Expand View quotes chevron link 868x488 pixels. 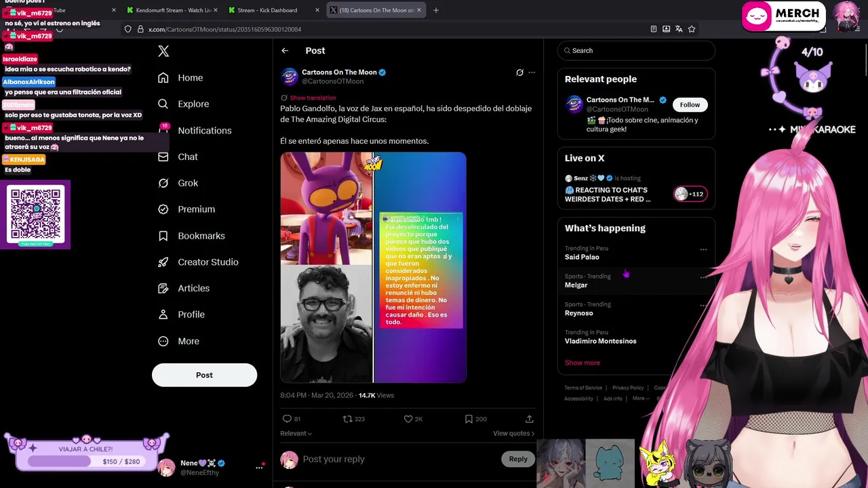513,433
